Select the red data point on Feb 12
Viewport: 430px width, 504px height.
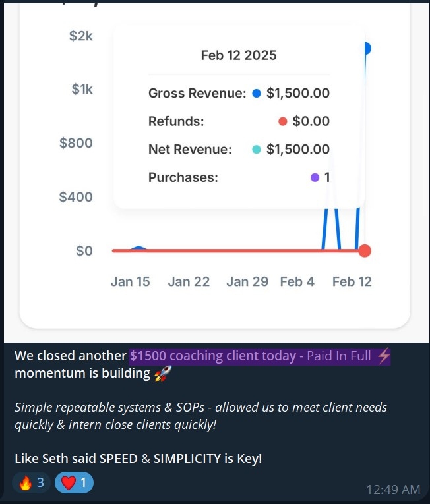[365, 250]
